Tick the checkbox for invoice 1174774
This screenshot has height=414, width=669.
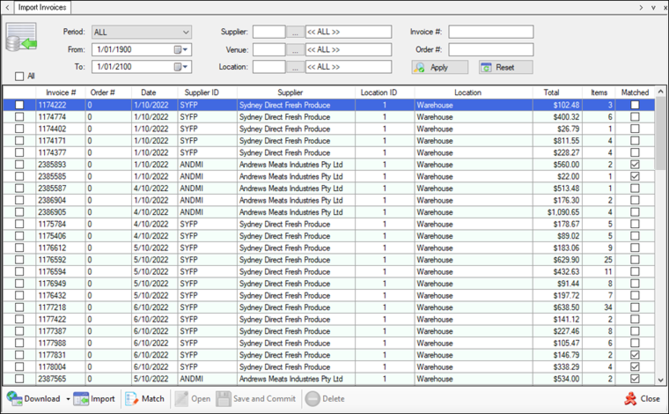(19, 117)
